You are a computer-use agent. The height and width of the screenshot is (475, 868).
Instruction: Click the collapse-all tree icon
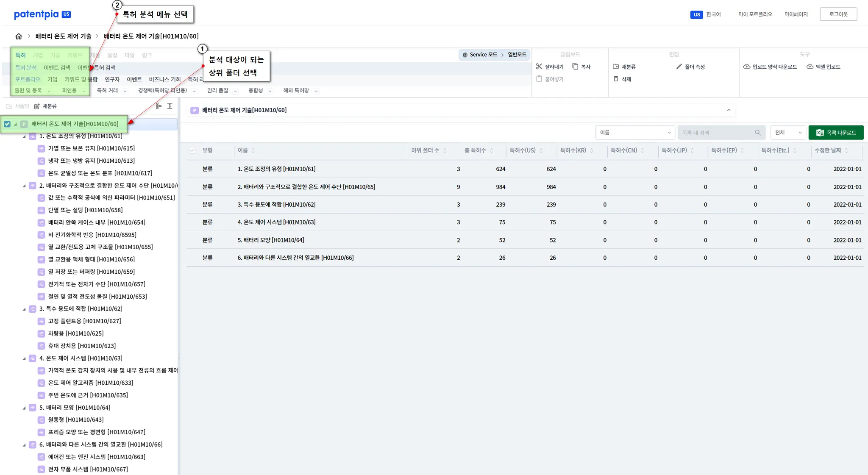[x=170, y=106]
